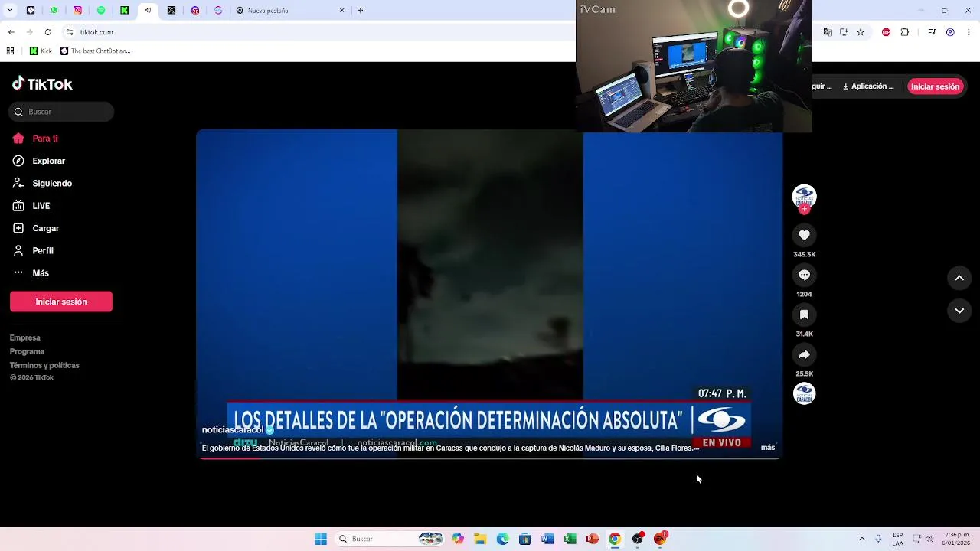Open the sound disc icon below share

point(804,393)
